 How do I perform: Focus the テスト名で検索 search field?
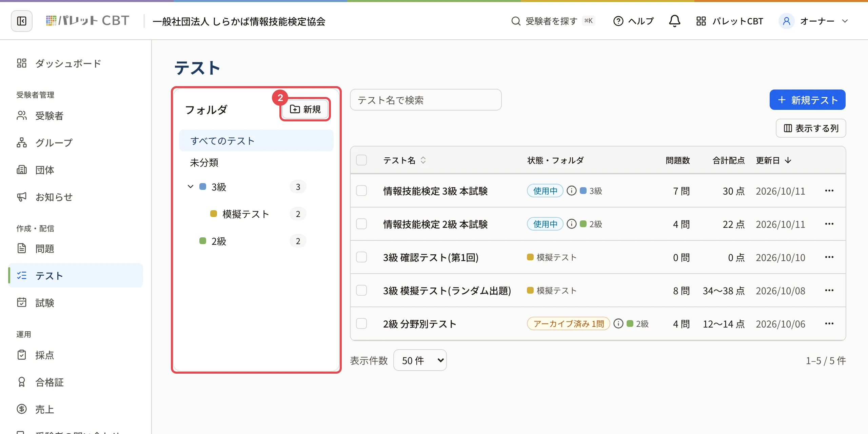point(426,100)
